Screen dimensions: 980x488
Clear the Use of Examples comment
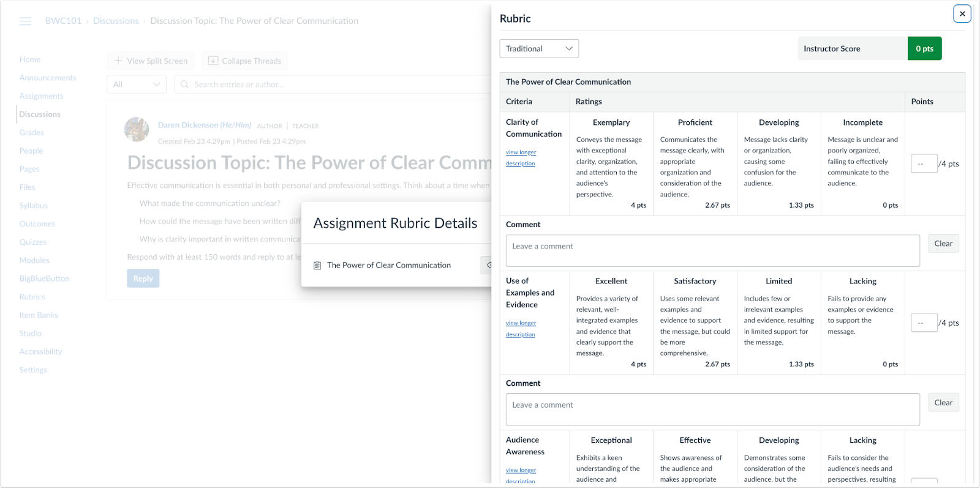(943, 403)
